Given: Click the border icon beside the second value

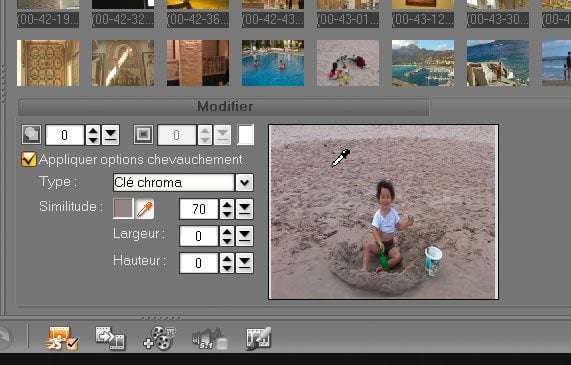Looking at the screenshot, I should coord(143,135).
